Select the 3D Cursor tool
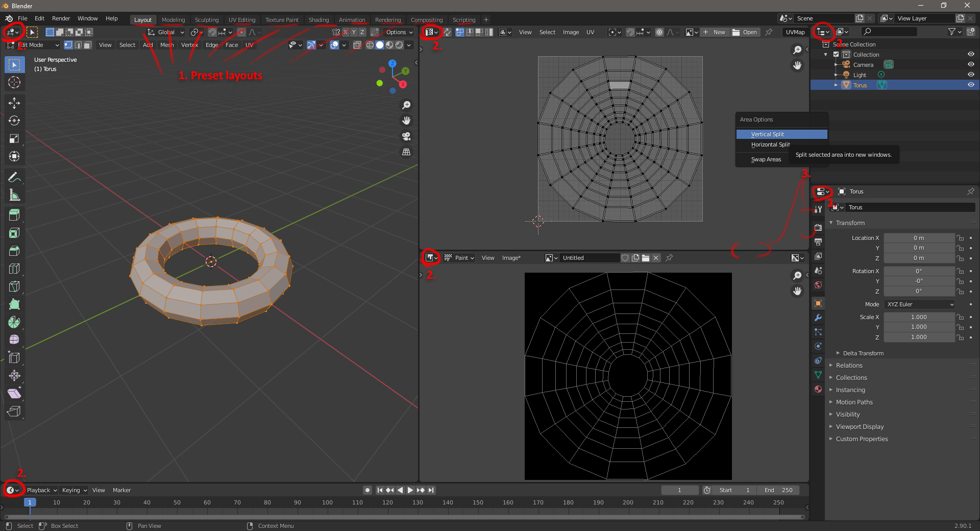The width and height of the screenshot is (980, 531). [14, 82]
